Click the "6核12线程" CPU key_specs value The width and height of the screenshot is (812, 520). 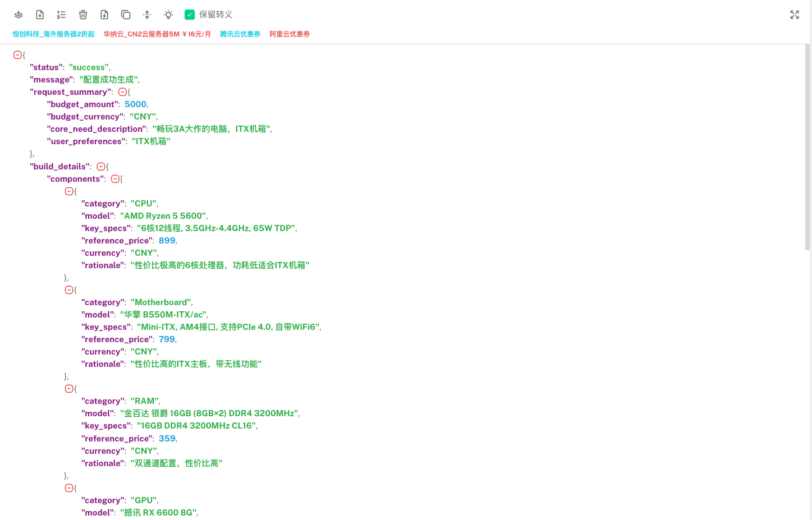coord(216,228)
